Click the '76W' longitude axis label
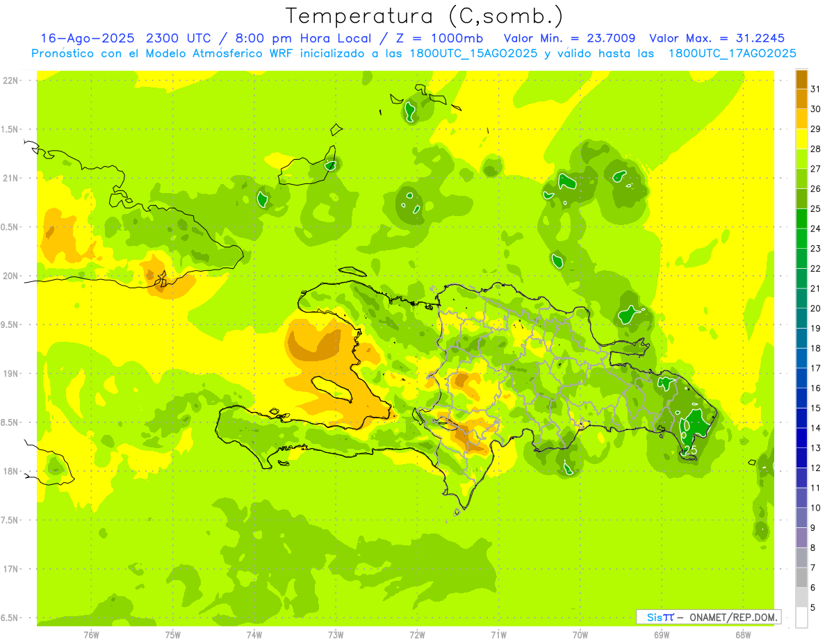 91,635
